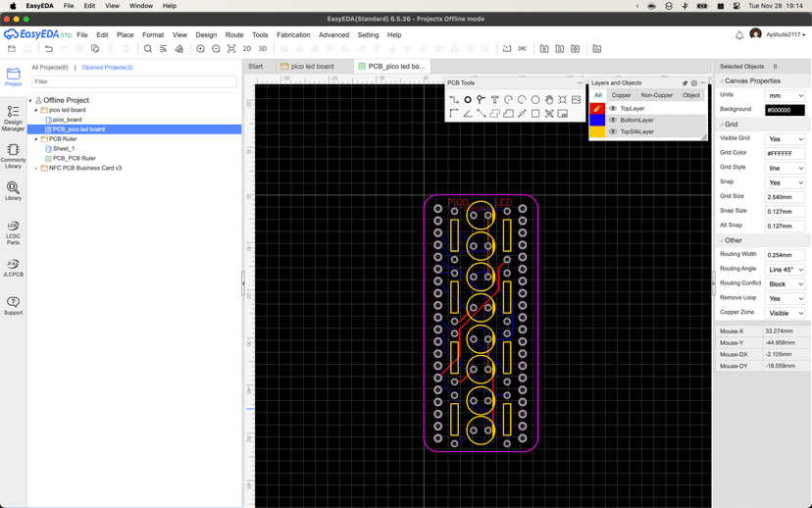
Task: Switch to the Copper tab in Layers panel
Action: point(622,95)
